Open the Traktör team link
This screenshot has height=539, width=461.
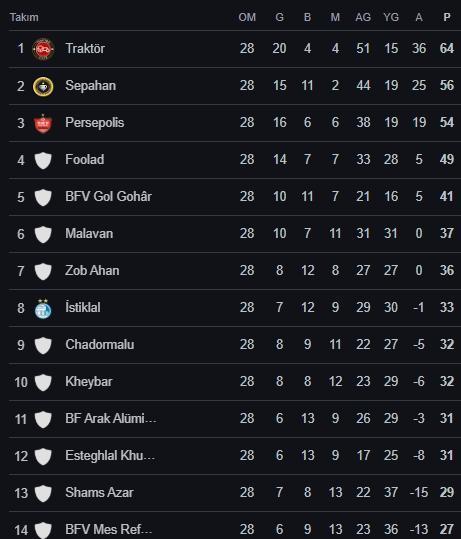(x=85, y=48)
